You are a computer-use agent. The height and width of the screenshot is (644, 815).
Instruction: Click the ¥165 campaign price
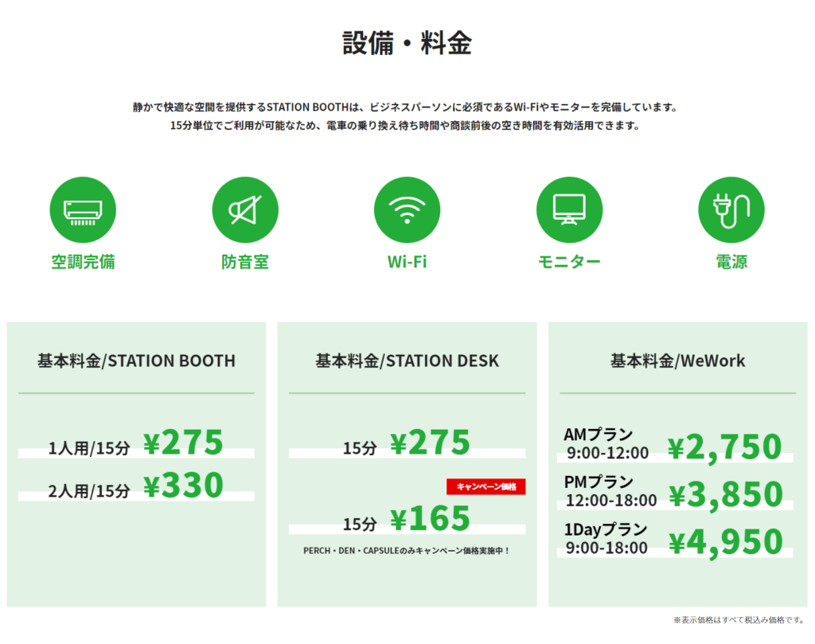point(430,518)
